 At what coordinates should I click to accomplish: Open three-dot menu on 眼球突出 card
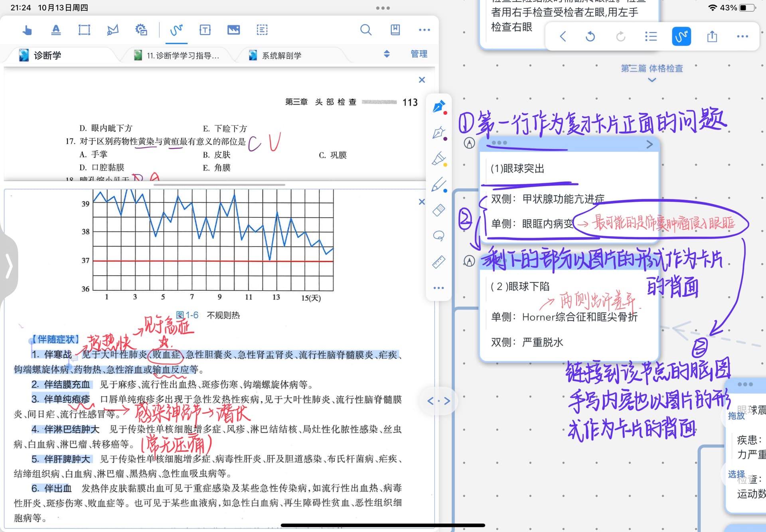point(499,143)
